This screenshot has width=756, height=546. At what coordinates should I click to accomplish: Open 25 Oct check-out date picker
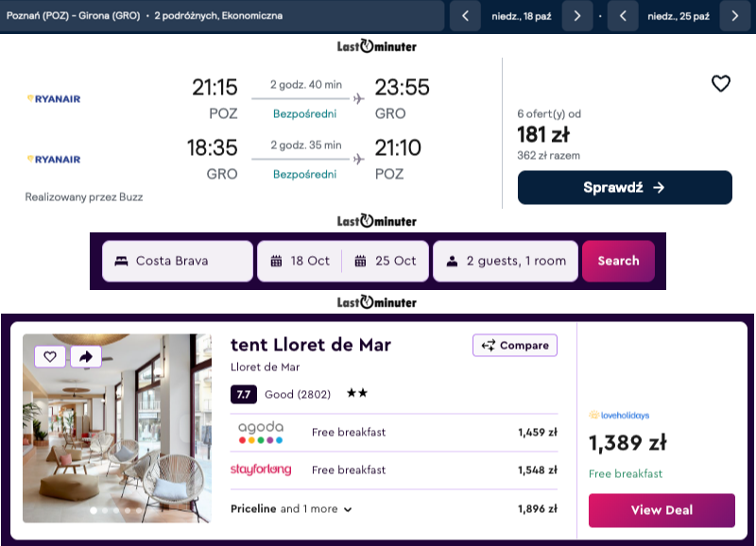coord(386,261)
